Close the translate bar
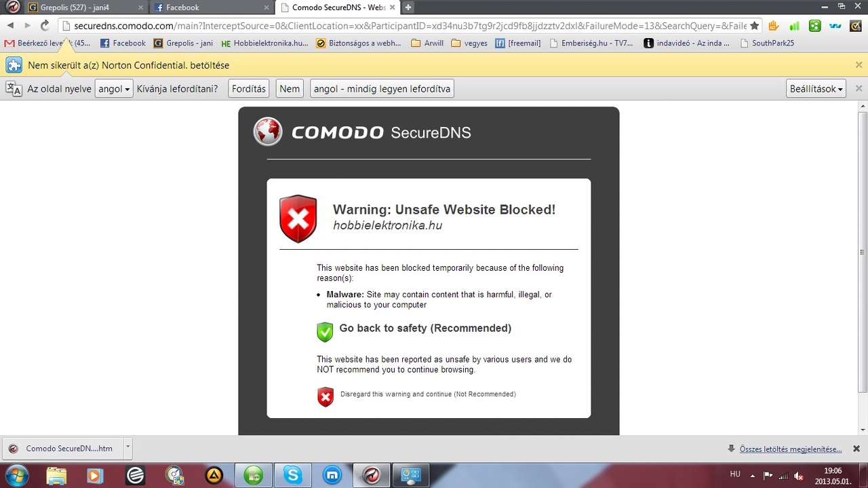 tap(859, 89)
